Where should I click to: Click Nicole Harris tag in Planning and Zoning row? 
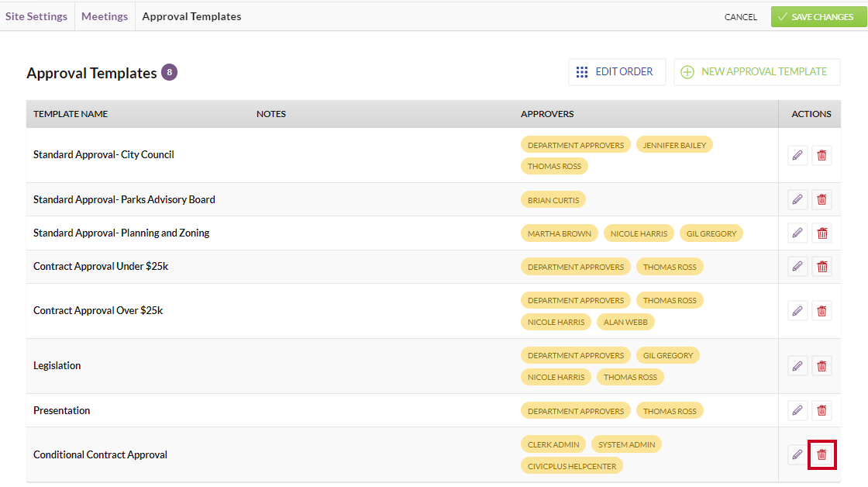[639, 233]
